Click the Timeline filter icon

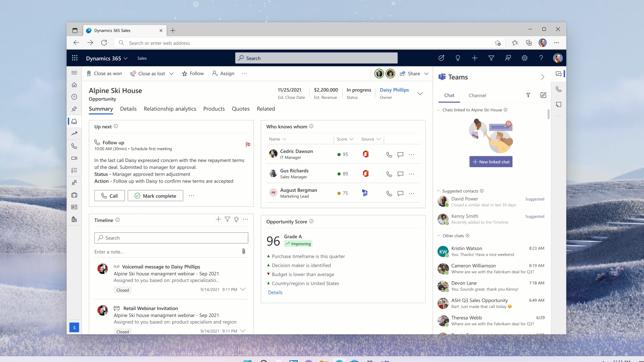[227, 219]
